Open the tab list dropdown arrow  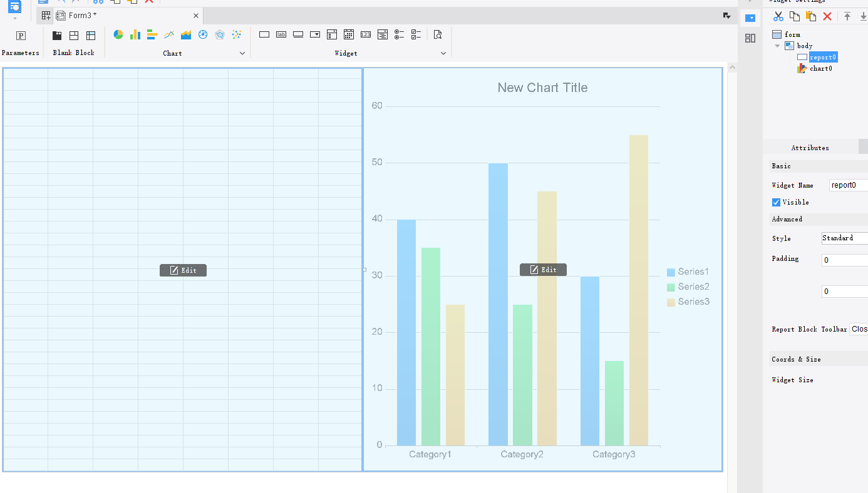[x=726, y=16]
